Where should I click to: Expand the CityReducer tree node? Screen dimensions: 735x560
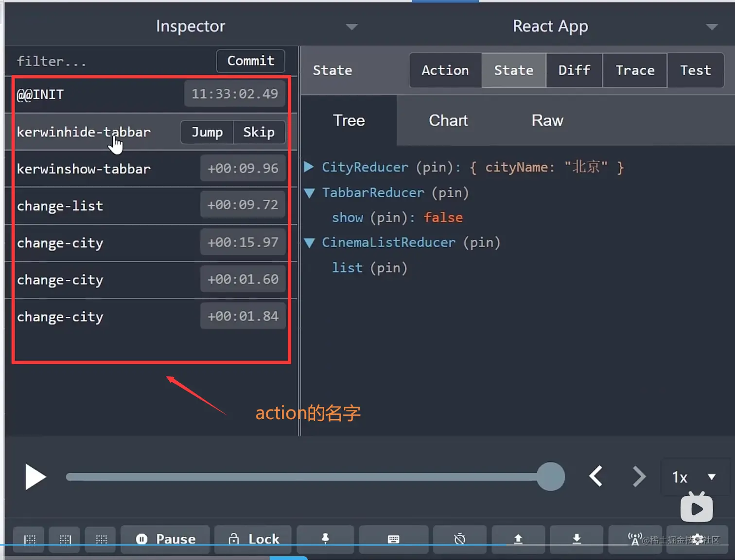(309, 167)
